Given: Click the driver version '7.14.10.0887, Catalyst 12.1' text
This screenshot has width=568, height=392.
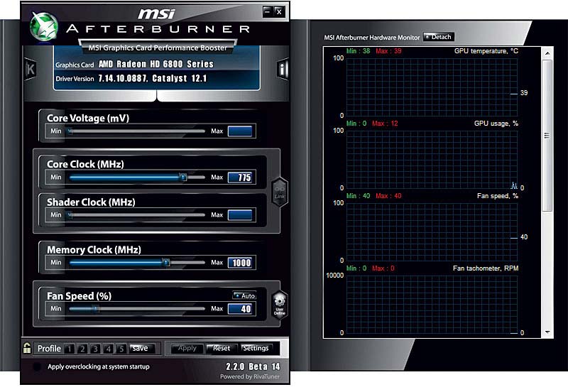Looking at the screenshot, I should (152, 78).
